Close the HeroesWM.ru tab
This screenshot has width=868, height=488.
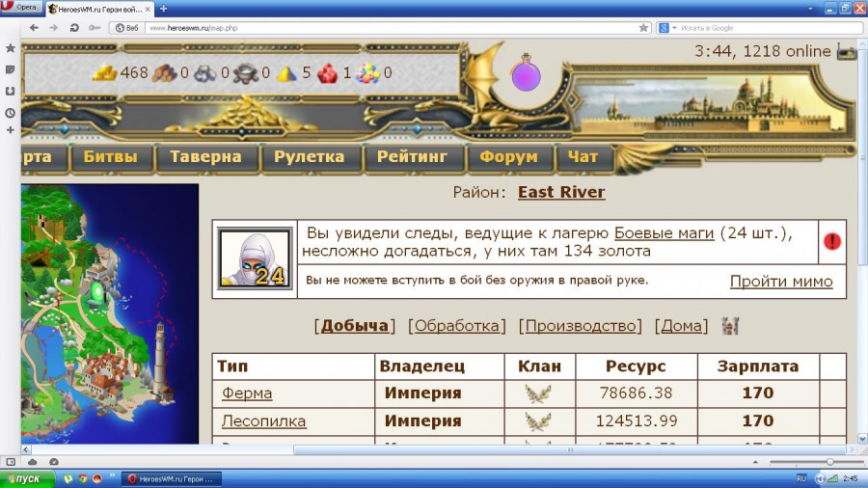[x=148, y=10]
